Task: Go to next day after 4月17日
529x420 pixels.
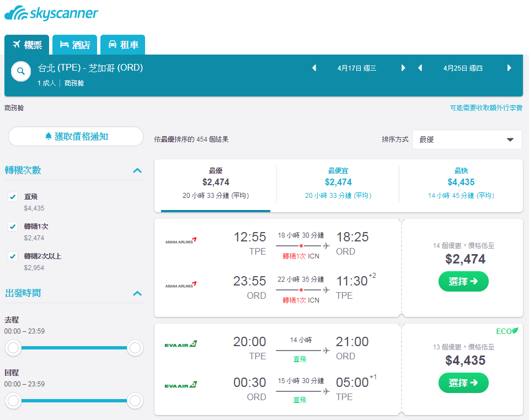Action: (403, 68)
